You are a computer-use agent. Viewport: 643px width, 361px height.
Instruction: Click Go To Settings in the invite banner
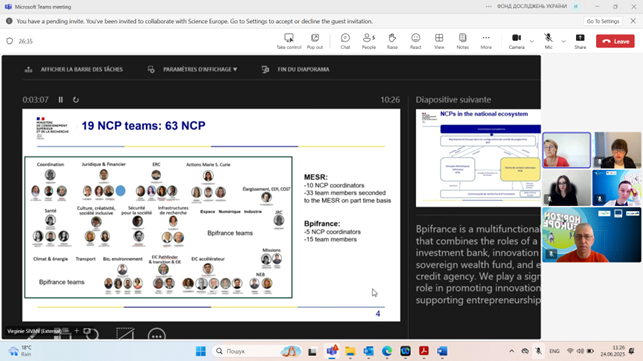[602, 21]
